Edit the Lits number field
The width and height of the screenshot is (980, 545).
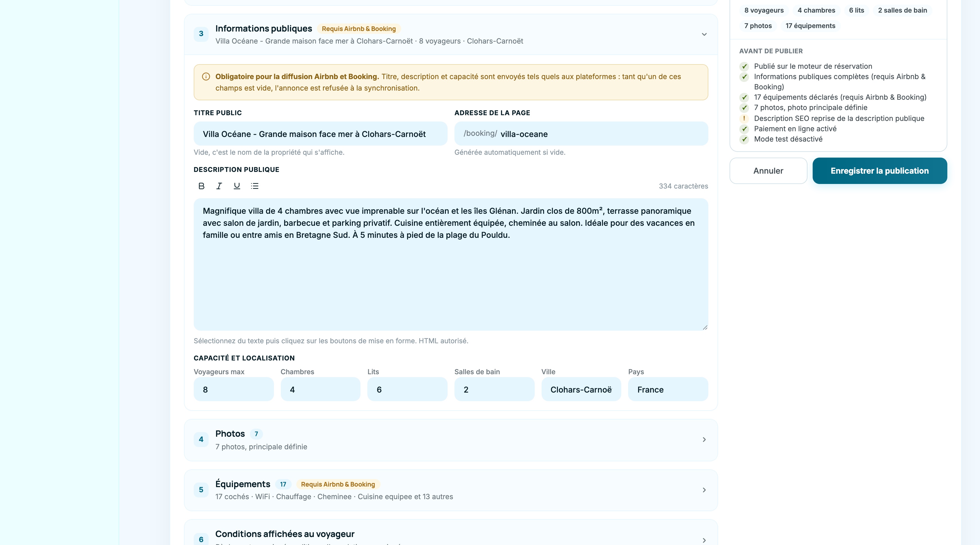point(407,389)
